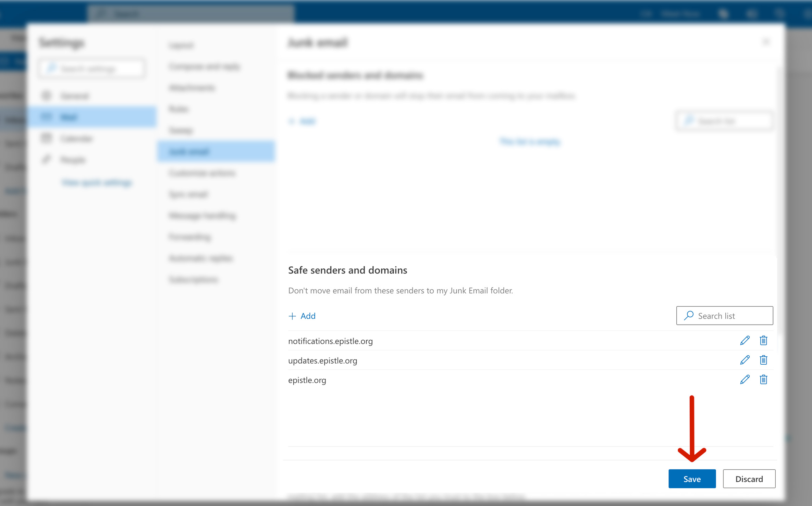Click the plus icon beside Add in Safe senders
The image size is (812, 506).
coord(292,316)
